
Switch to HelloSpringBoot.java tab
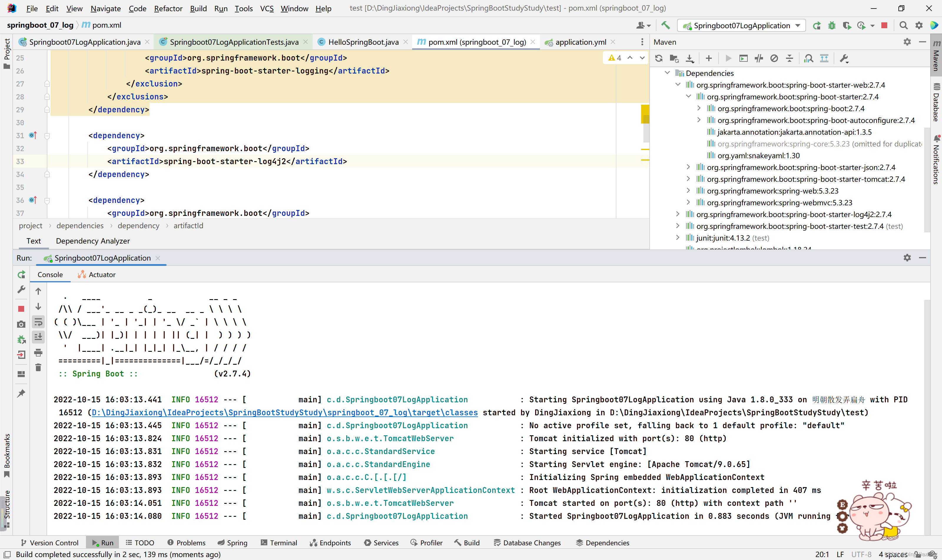(x=363, y=42)
